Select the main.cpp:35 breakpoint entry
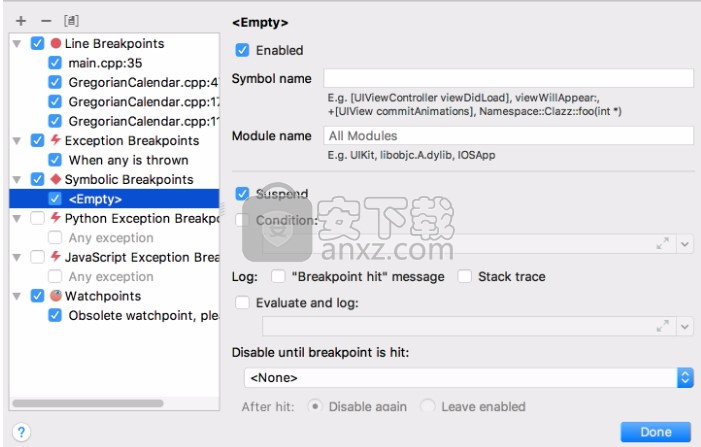701x447 pixels. 106,63
